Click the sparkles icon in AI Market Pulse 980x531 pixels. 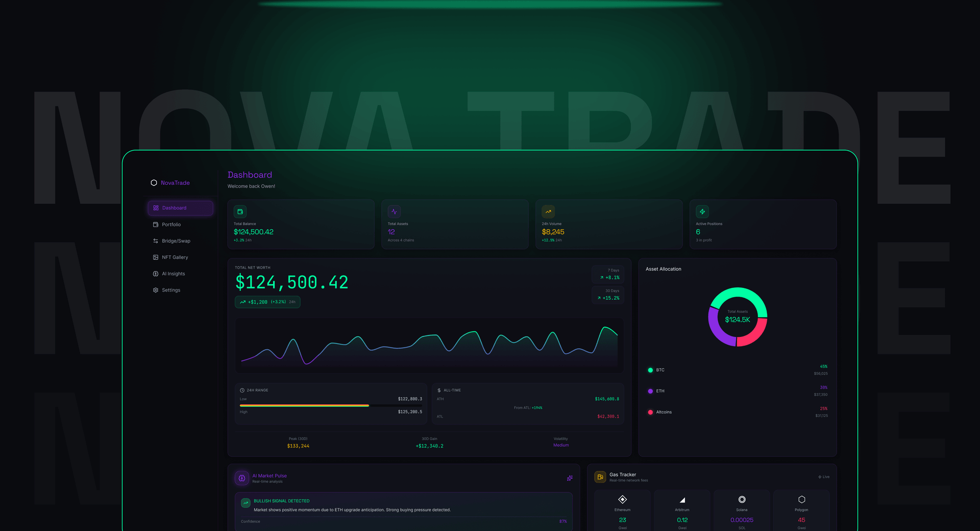click(570, 478)
